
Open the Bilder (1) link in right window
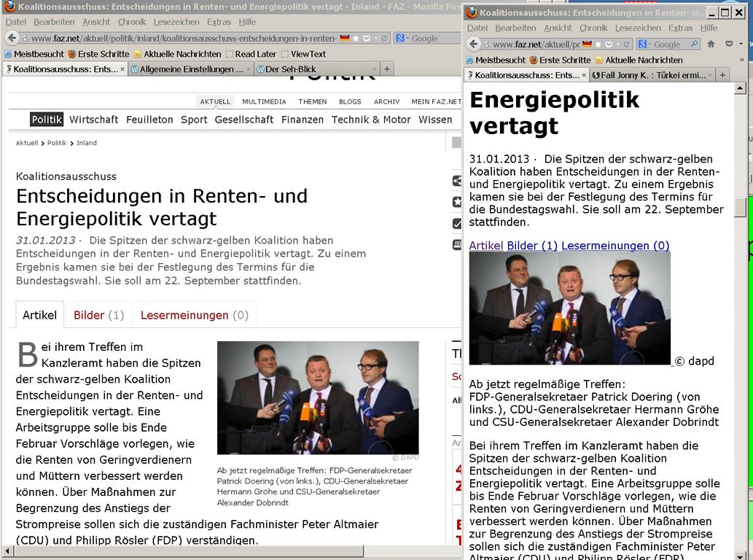coord(532,246)
